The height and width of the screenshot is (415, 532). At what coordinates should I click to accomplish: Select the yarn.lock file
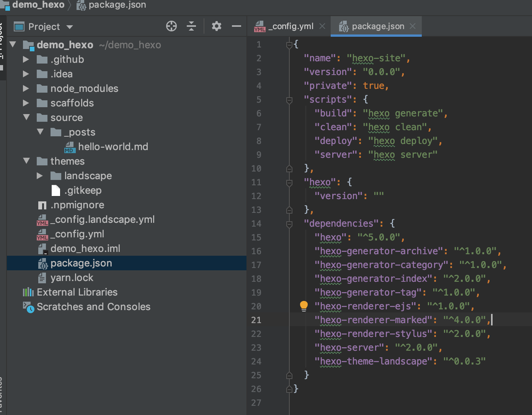point(72,278)
